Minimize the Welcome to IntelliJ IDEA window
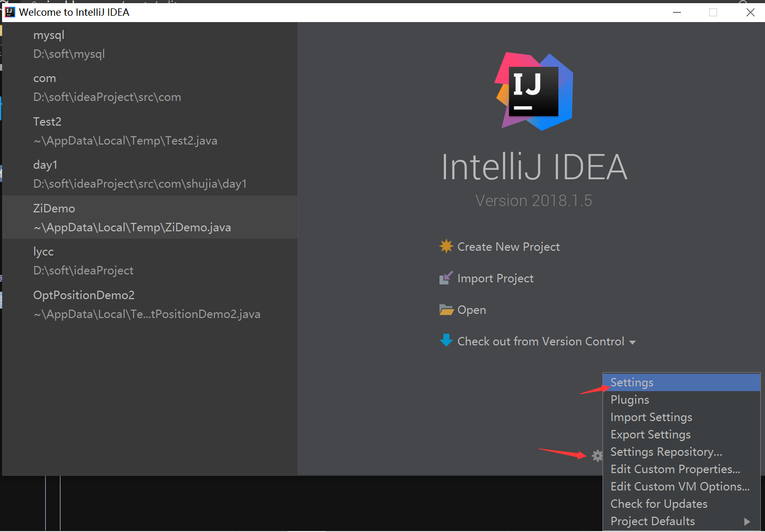Screen dimensions: 765x532 (677, 12)
